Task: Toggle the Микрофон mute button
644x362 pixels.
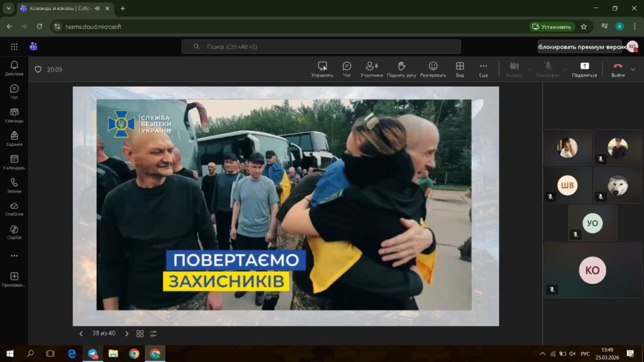Action: pos(548,69)
